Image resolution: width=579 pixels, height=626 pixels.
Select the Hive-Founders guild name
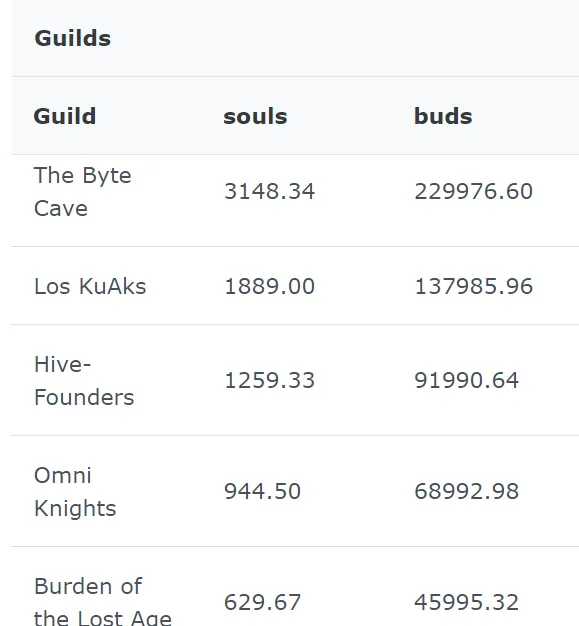[x=84, y=380]
